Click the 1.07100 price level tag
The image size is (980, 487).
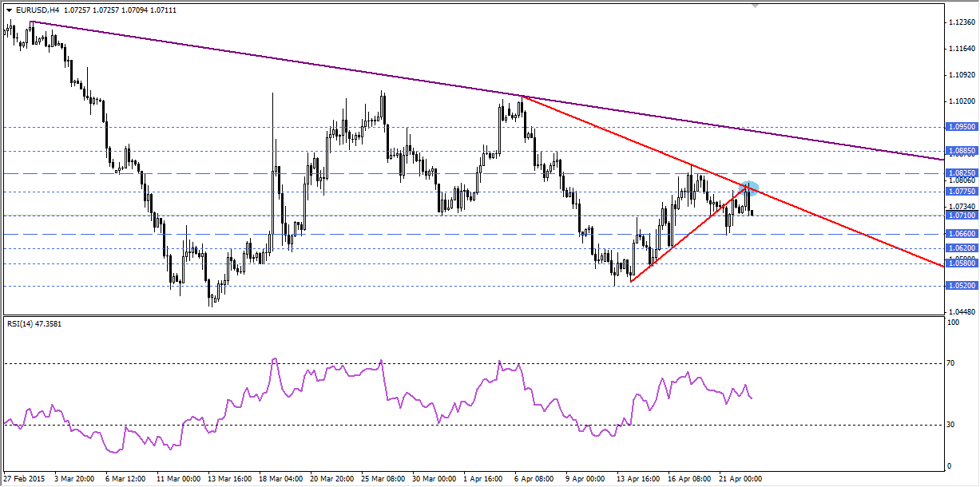point(960,216)
